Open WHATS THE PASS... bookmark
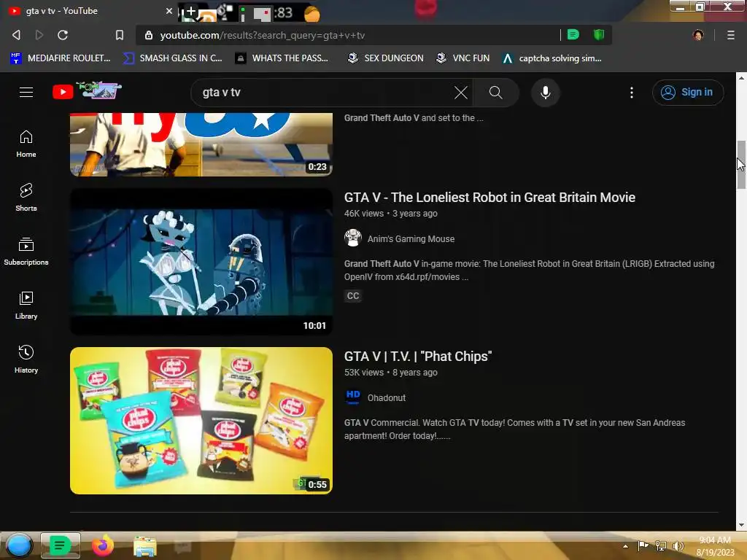 point(282,58)
